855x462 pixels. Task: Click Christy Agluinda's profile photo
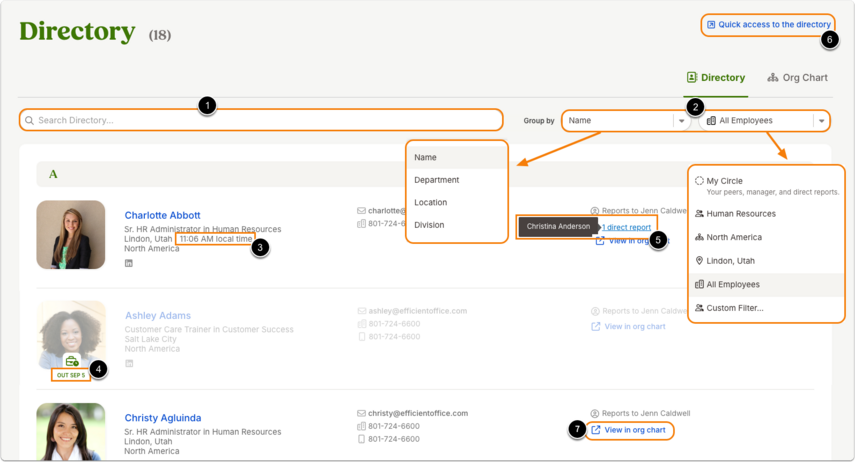coord(71,431)
